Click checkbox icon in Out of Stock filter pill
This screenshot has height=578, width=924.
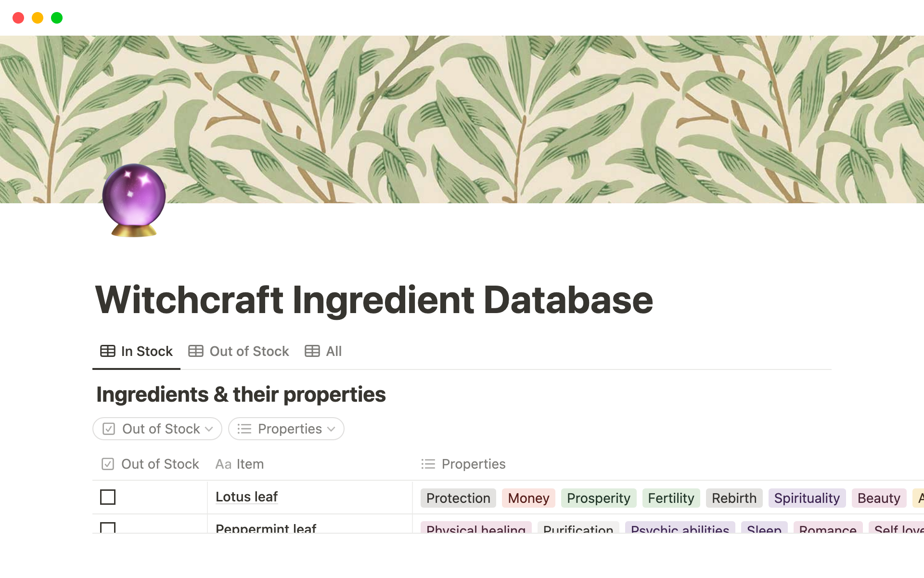[x=109, y=429]
